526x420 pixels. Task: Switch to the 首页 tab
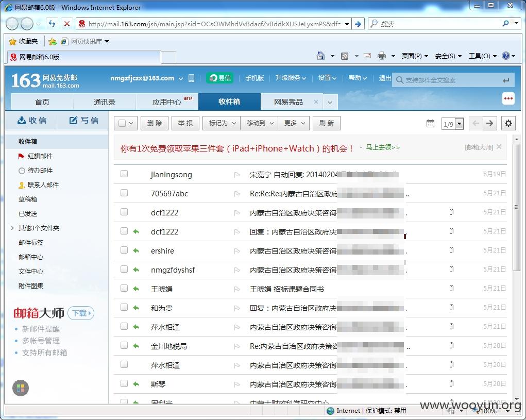click(x=42, y=102)
